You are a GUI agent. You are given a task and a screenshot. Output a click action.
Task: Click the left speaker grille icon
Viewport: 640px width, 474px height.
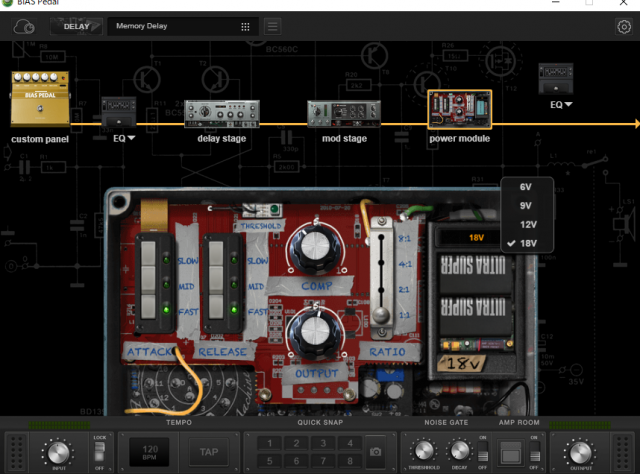(16, 452)
